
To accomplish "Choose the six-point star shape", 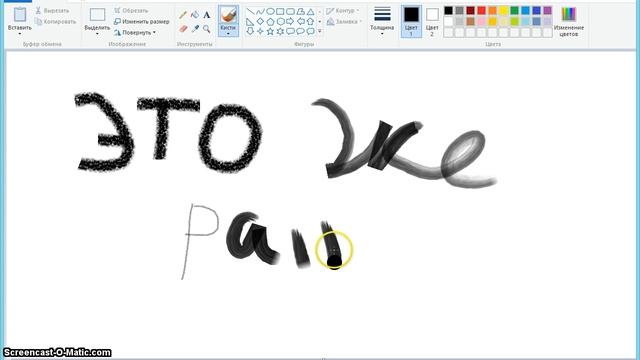I will [x=280, y=31].
